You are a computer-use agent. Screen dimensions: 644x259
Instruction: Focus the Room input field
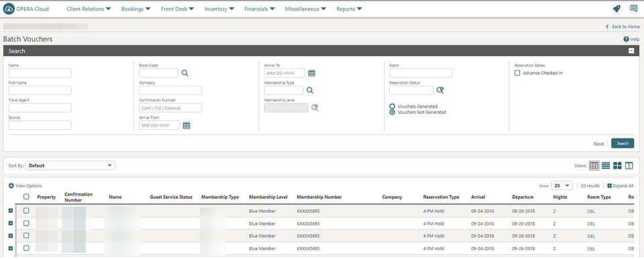pos(421,73)
